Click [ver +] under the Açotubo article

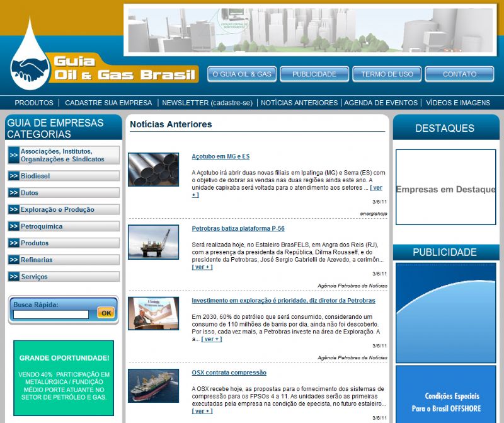(x=376, y=187)
